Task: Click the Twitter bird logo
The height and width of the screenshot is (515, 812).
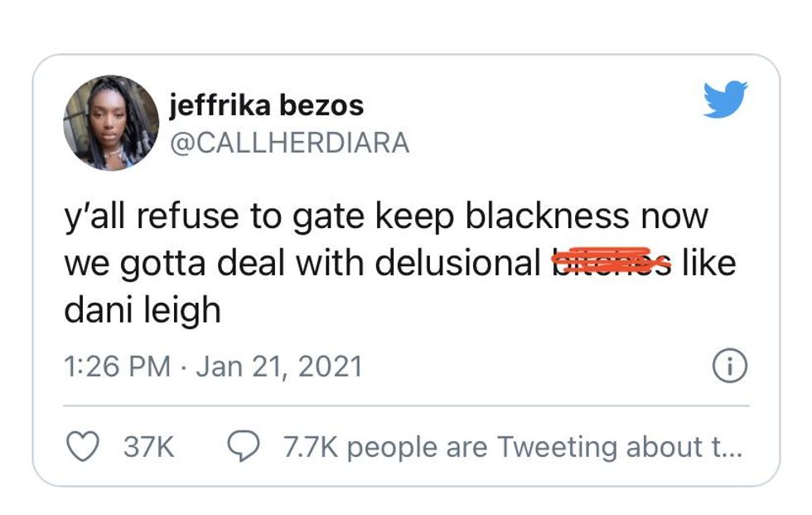Action: click(725, 100)
